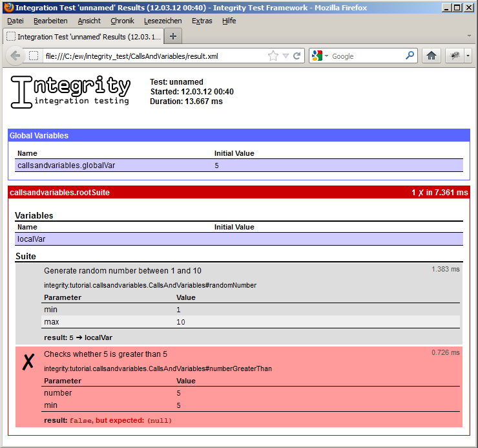478x448 pixels.
Task: Open the URL history dropdown arrow
Action: point(286,56)
